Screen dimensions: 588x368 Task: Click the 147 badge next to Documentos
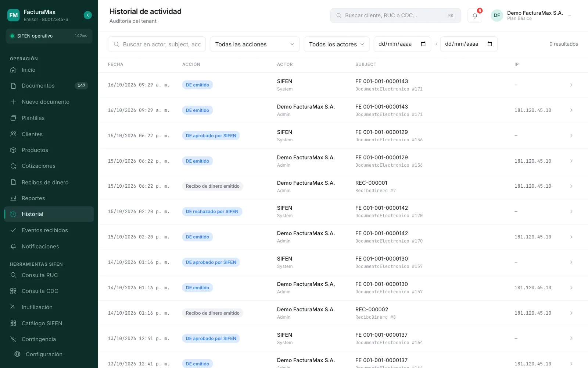point(81,86)
